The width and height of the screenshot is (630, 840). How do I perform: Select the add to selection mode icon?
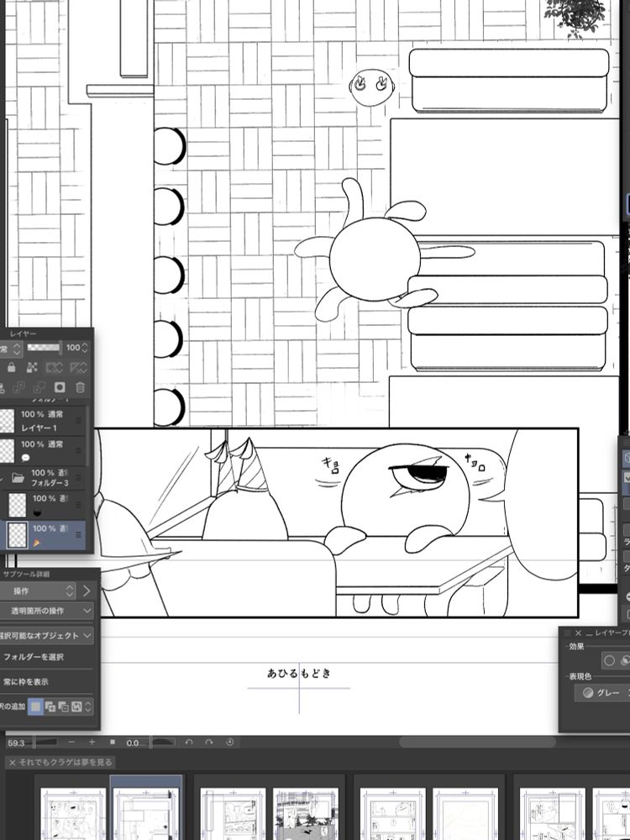[50, 706]
